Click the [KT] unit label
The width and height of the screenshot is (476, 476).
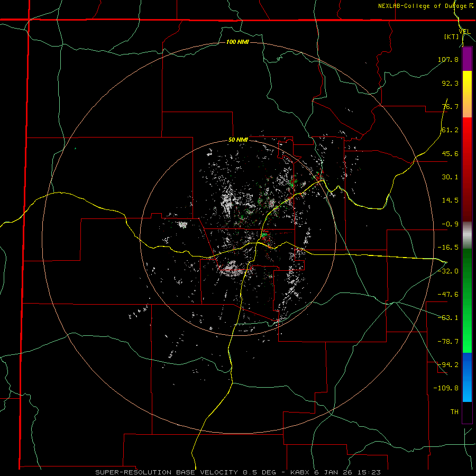(451, 36)
